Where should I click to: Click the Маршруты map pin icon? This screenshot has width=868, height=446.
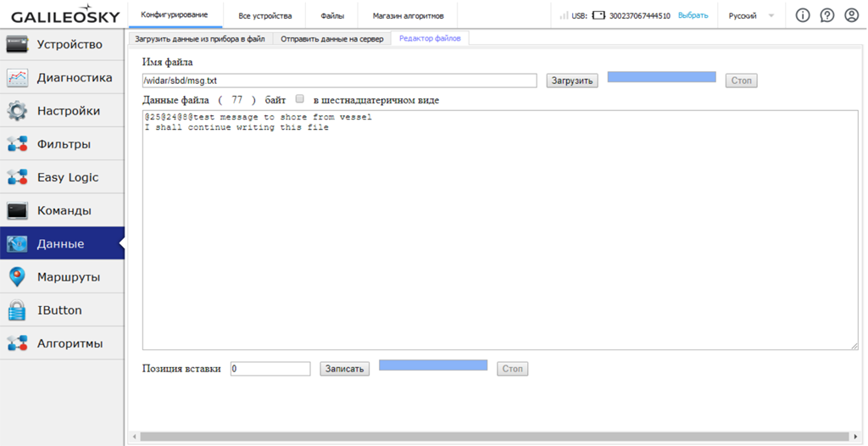(17, 277)
